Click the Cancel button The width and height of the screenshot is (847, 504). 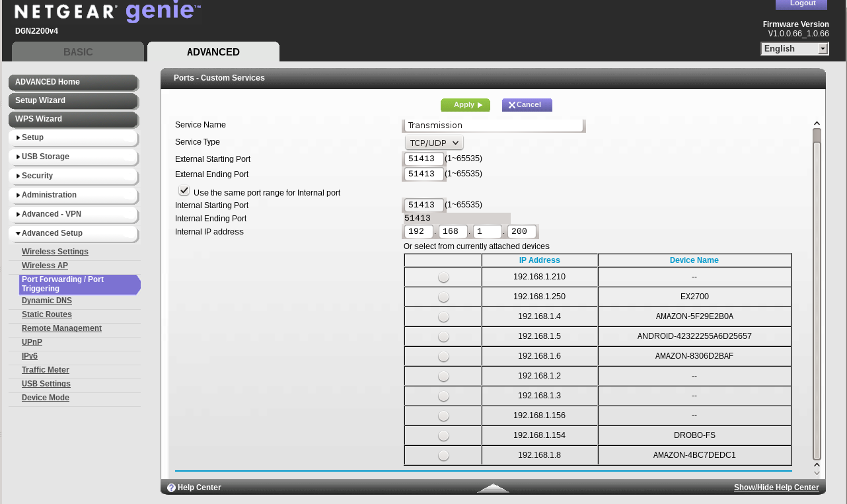point(527,105)
